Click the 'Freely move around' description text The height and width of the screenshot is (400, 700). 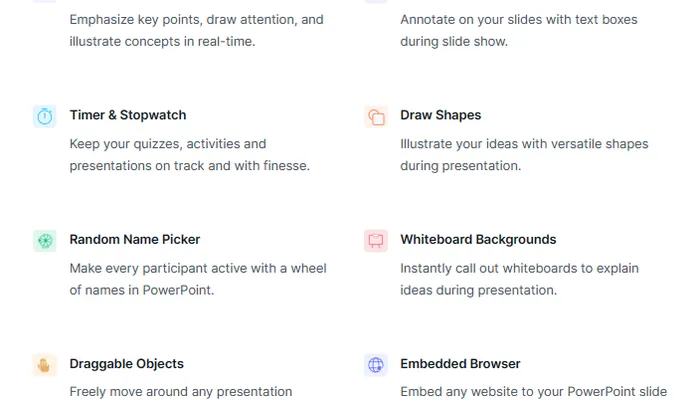[181, 391]
